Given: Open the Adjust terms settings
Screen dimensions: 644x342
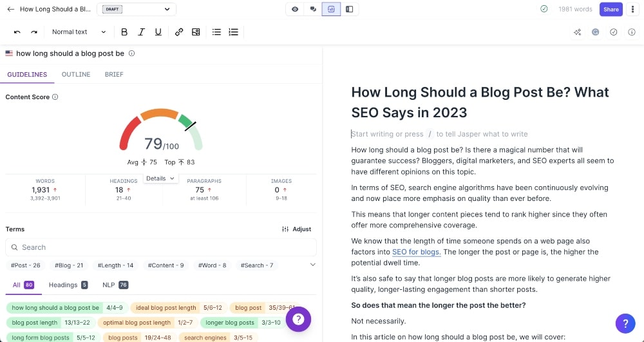Looking at the screenshot, I should point(296,229).
